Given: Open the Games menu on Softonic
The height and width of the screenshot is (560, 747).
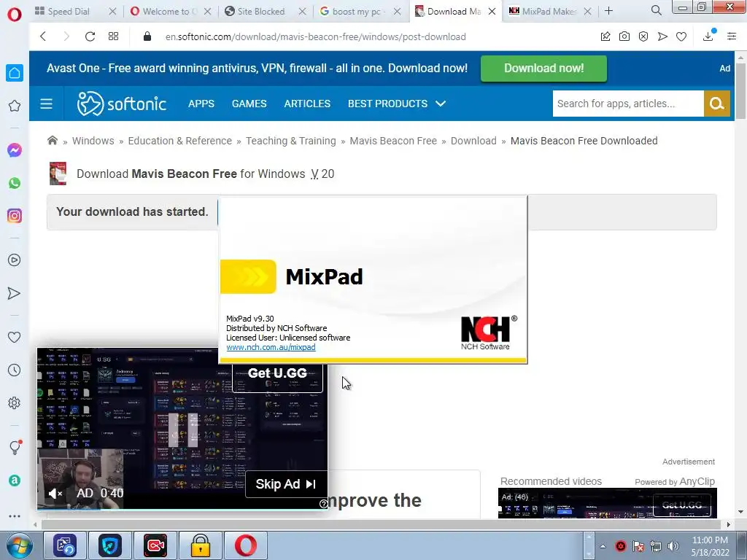Looking at the screenshot, I should coord(249,104).
